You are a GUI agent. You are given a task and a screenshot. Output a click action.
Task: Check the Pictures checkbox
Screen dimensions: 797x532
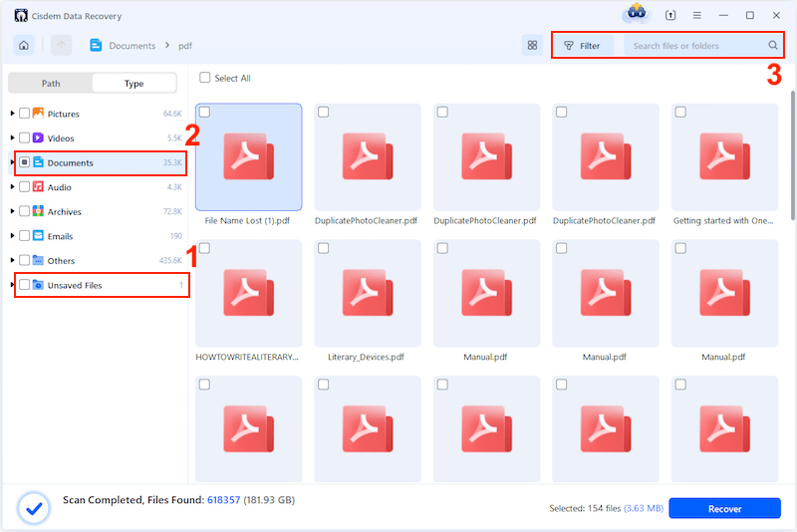(24, 114)
